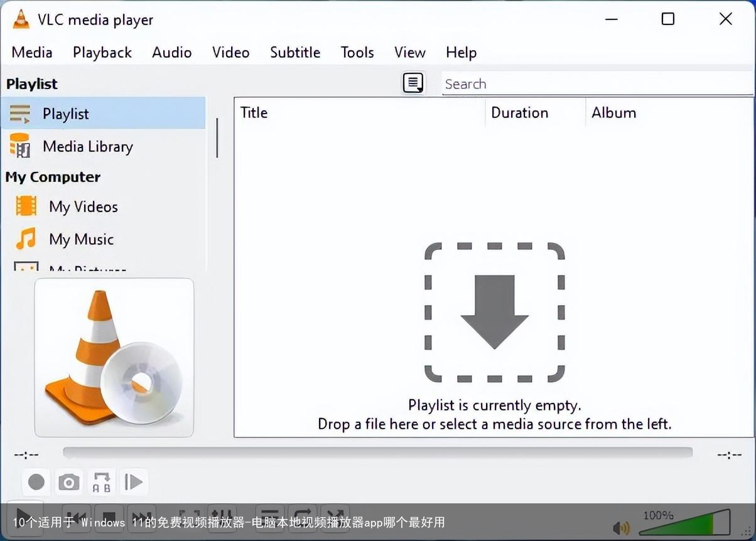Screen dimensions: 756x541
Task: Click the Title column header
Action: 254,113
